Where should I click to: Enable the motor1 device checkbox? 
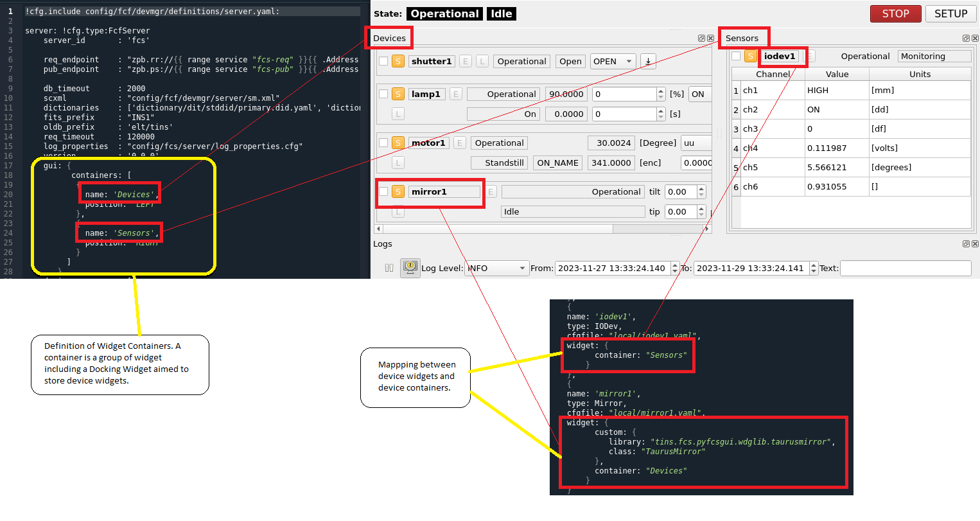(x=383, y=143)
